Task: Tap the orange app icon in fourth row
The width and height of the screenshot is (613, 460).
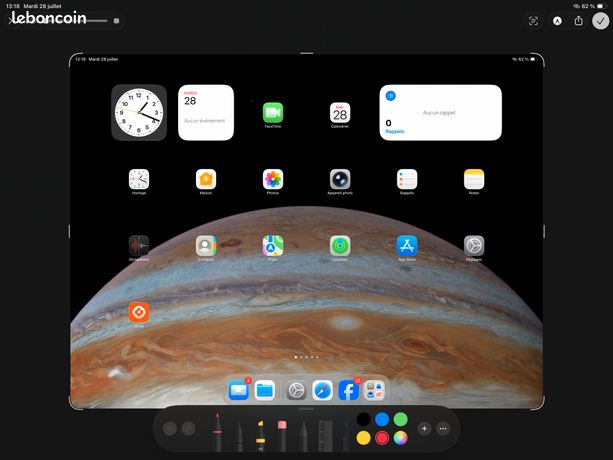Action: click(x=139, y=312)
